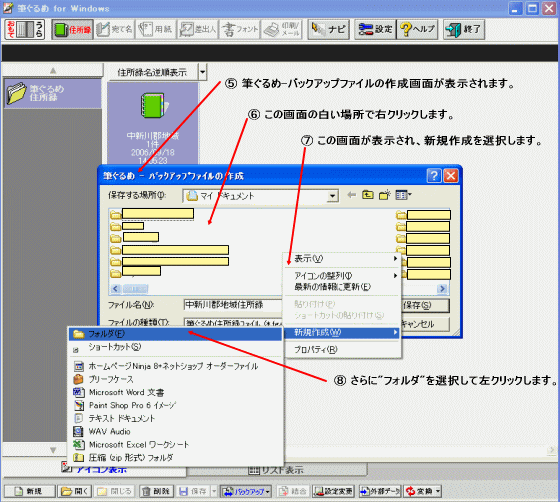Open the 変換 dropdown button
Screen dimensions: 560x502
[423, 491]
